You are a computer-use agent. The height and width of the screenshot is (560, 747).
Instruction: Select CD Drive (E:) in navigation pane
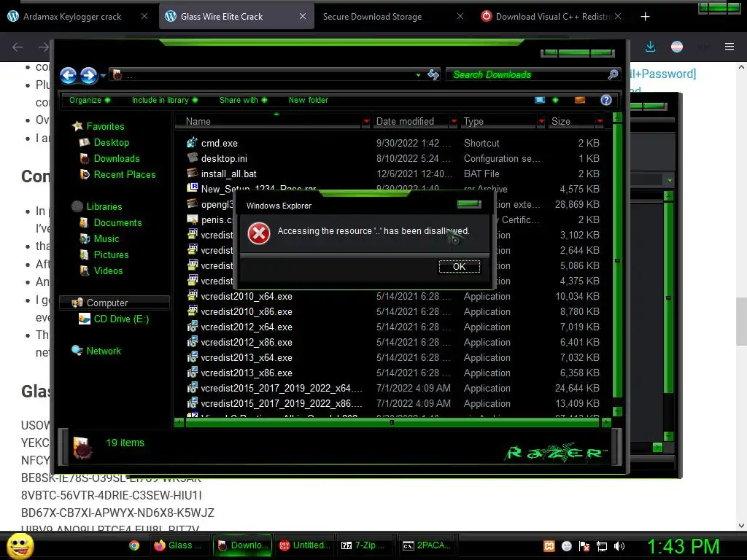point(121,319)
